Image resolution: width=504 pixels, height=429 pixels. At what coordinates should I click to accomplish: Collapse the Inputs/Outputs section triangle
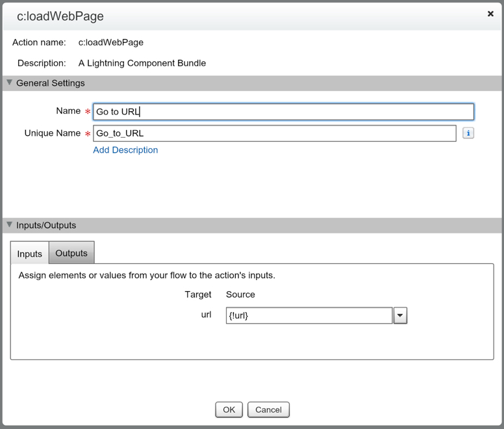tap(9, 226)
